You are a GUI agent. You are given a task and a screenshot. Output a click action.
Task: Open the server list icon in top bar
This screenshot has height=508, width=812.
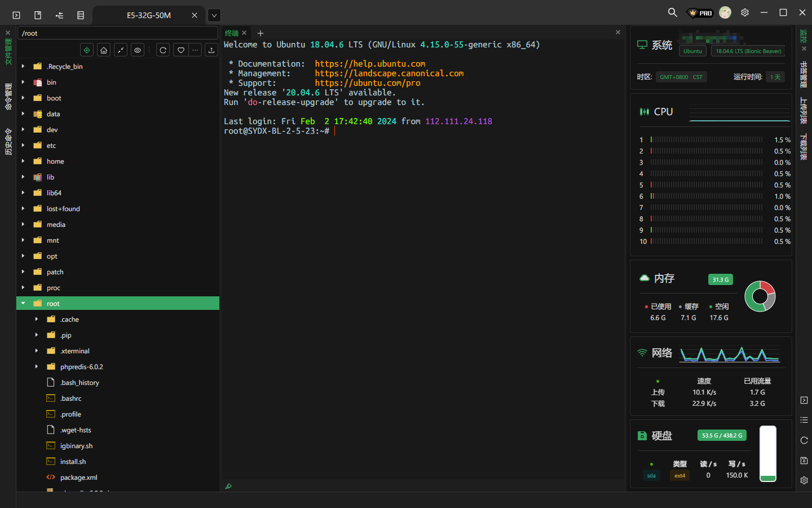coord(81,15)
